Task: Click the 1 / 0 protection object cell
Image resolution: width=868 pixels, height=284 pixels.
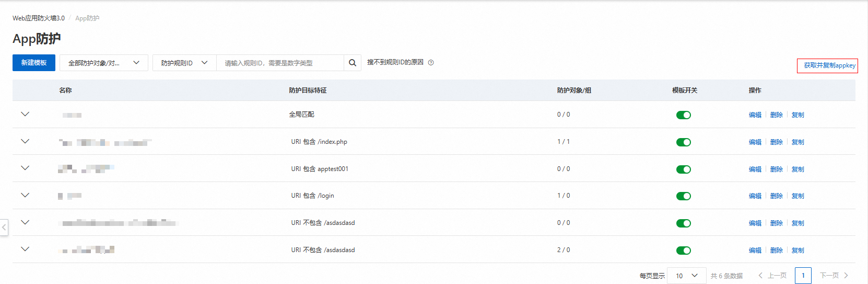Action: point(564,196)
